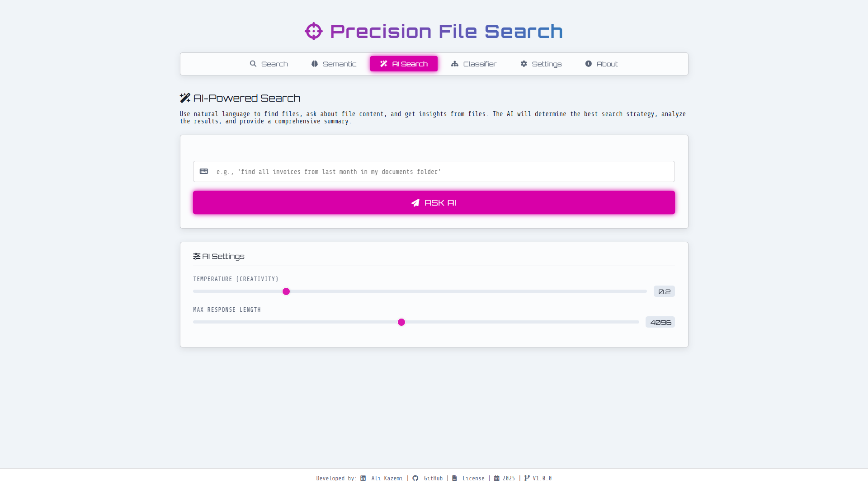Click inside the AI query input field
Image resolution: width=868 pixels, height=488 pixels.
434,171
